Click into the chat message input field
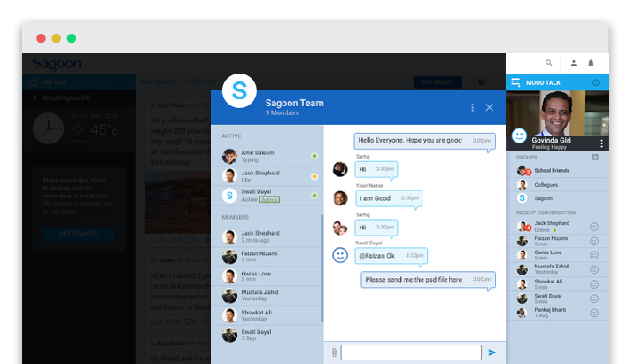The height and width of the screenshot is (364, 635). (411, 352)
